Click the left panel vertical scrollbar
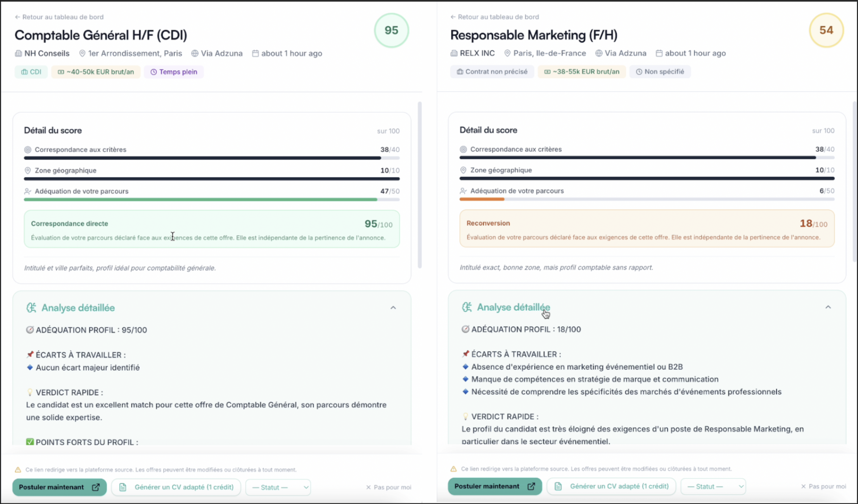The width and height of the screenshot is (858, 504). coord(420,185)
